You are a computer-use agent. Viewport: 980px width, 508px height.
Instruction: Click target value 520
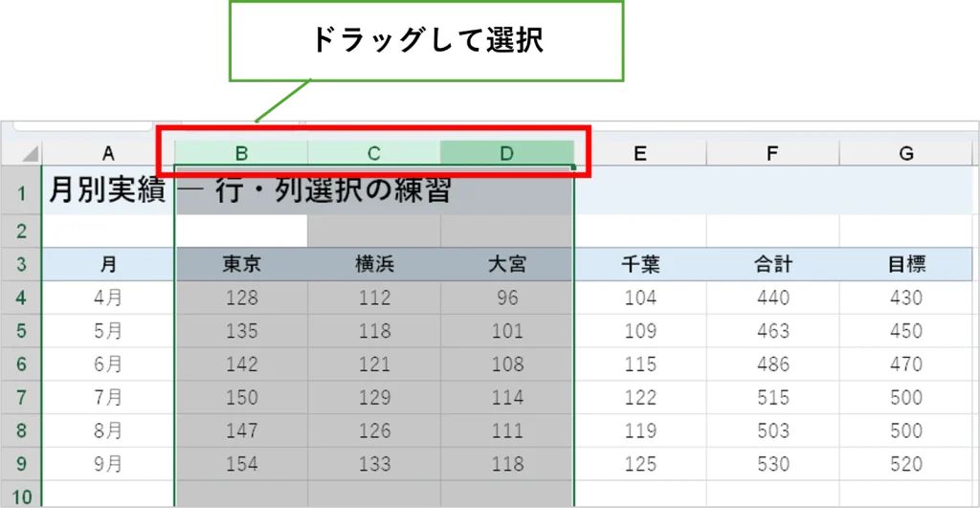[x=905, y=463]
